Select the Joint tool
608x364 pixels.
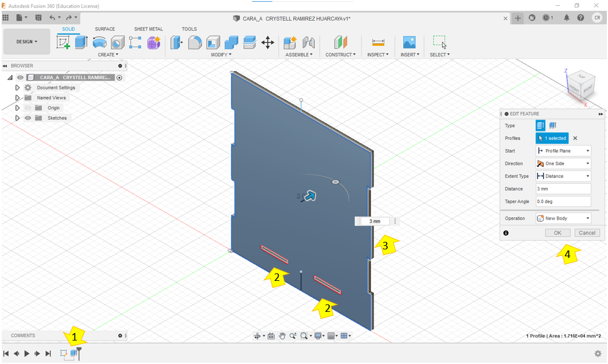pyautogui.click(x=309, y=42)
